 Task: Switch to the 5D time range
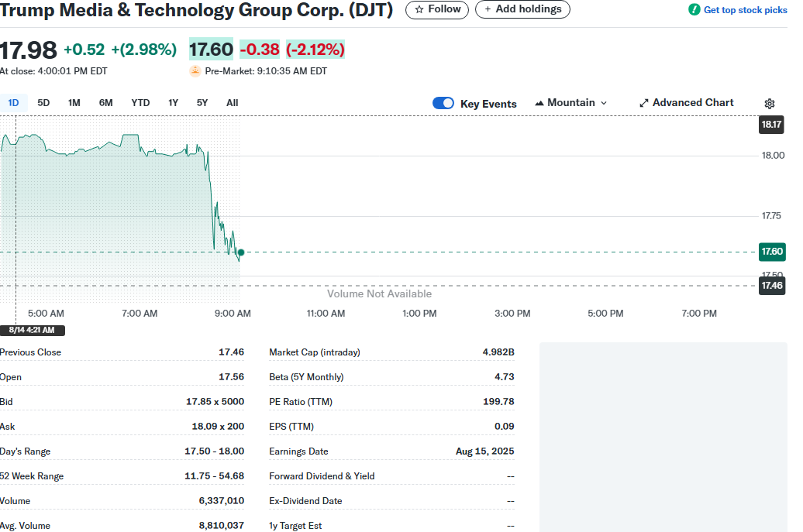tap(43, 103)
